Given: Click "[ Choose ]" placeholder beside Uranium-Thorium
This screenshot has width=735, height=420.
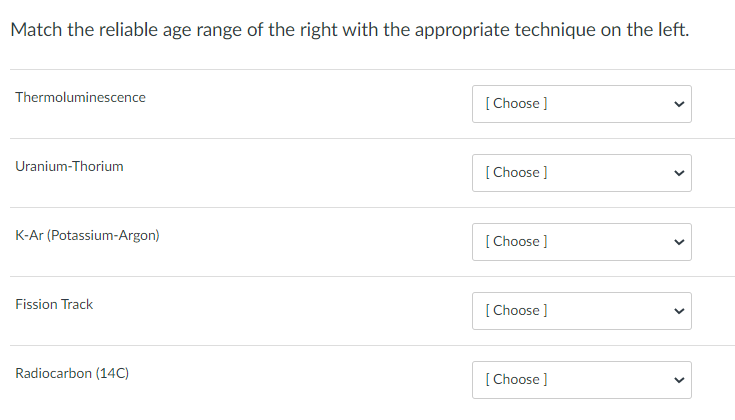Looking at the screenshot, I should [515, 173].
